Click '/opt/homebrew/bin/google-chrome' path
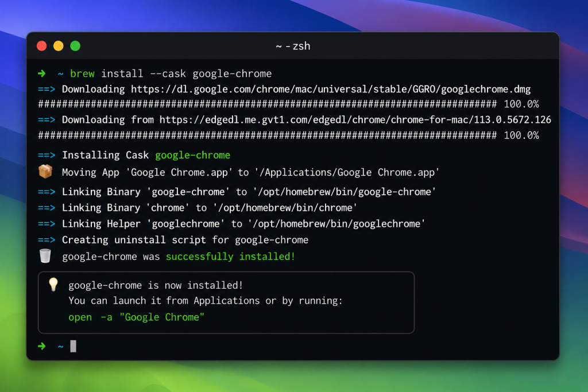 [x=345, y=192]
